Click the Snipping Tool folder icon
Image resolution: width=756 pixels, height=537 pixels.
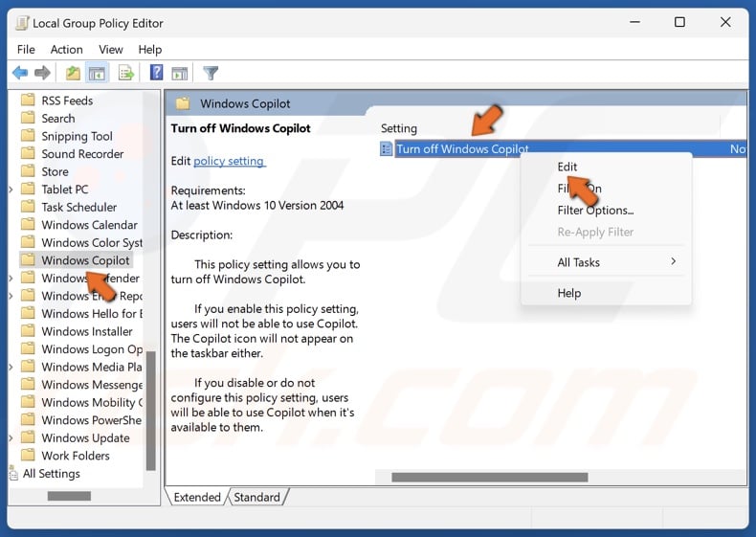(x=28, y=136)
